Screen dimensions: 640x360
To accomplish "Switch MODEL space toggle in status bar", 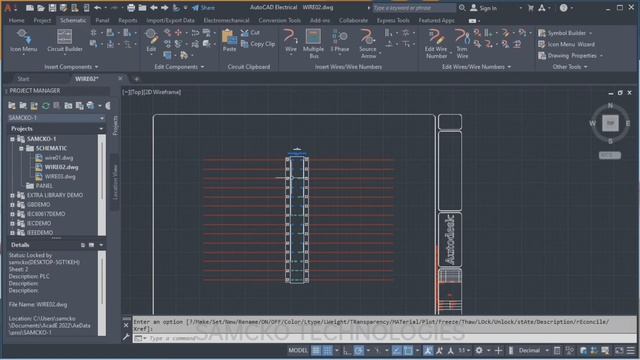I will (x=298, y=350).
